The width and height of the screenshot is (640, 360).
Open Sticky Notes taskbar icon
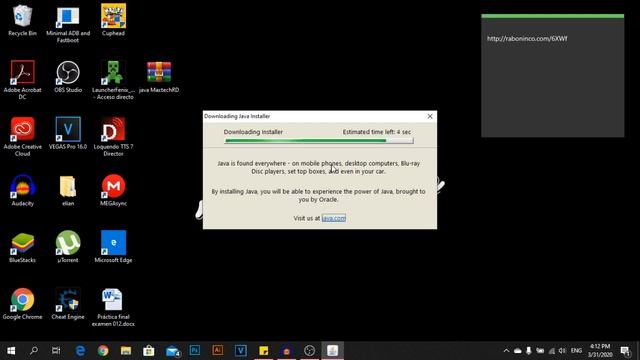coord(264,350)
